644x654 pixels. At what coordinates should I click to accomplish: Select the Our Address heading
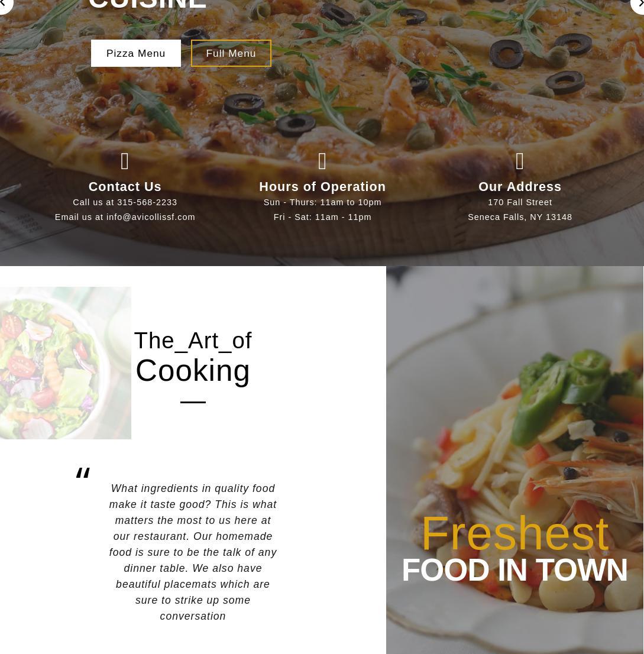click(x=520, y=186)
